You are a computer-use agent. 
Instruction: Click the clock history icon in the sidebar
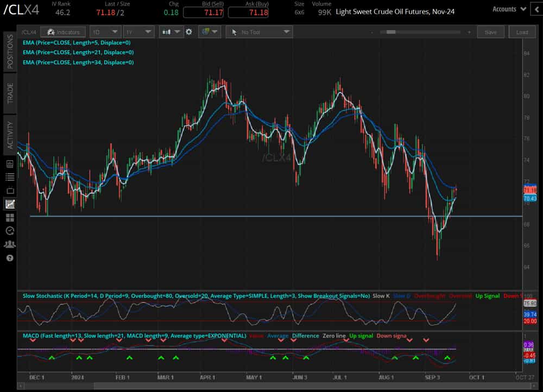9,231
